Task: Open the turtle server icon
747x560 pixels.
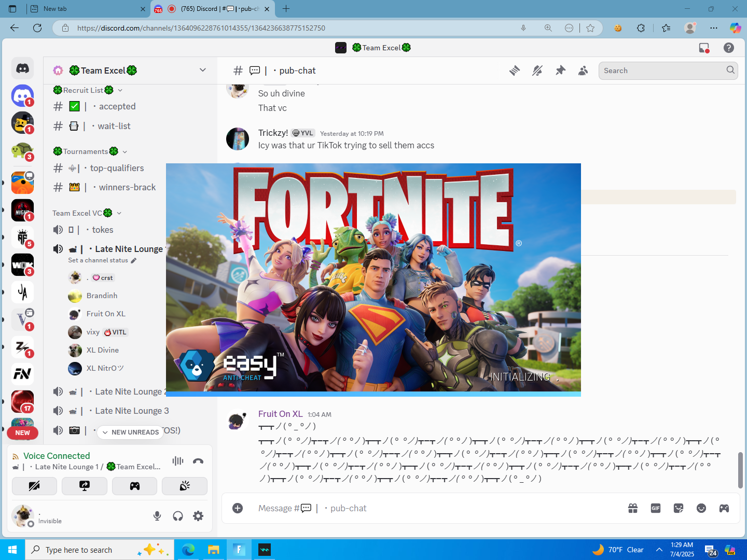Action: point(22,151)
